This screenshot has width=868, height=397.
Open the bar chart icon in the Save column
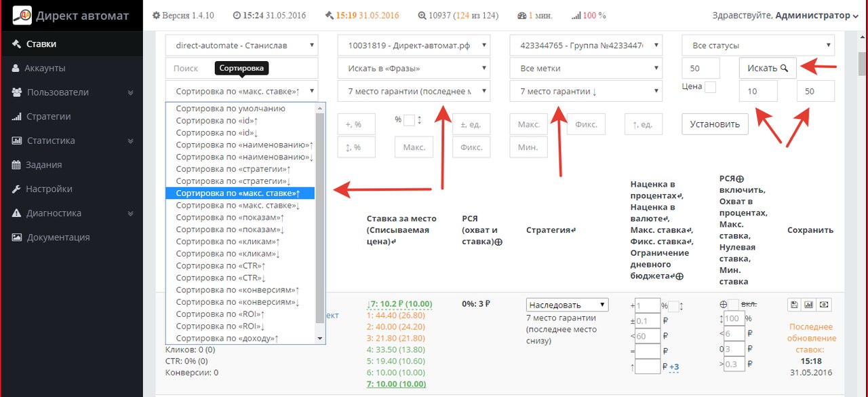coord(808,305)
